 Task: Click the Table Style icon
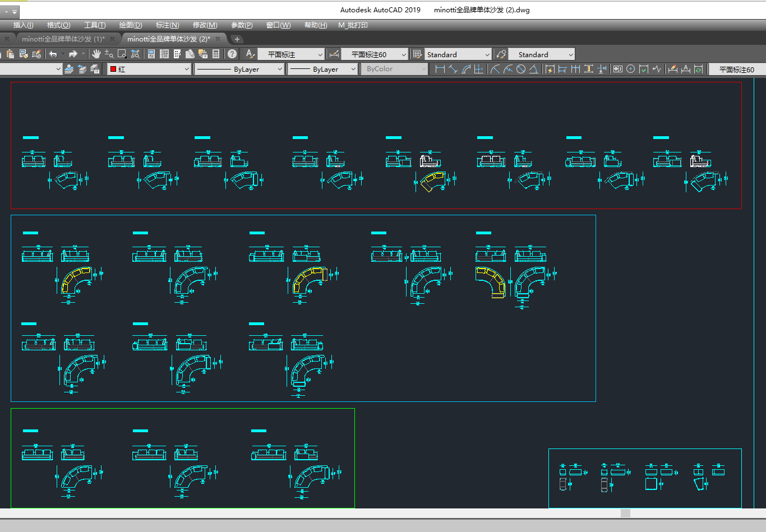pos(417,54)
